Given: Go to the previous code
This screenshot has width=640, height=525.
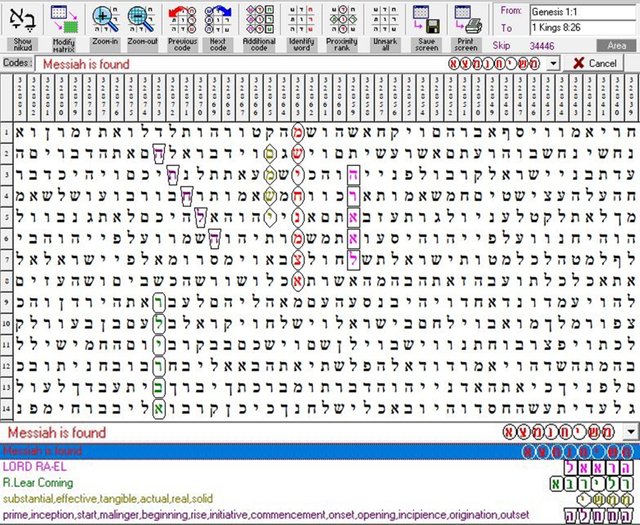Looking at the screenshot, I should pos(183,20).
